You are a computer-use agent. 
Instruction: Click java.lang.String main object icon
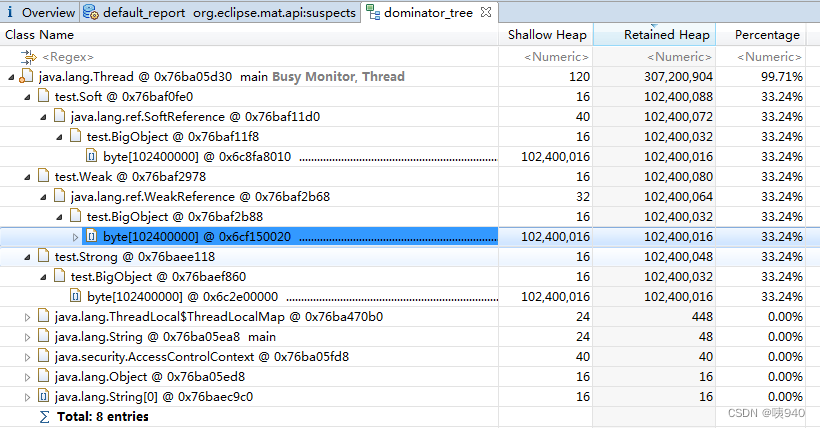coord(43,336)
